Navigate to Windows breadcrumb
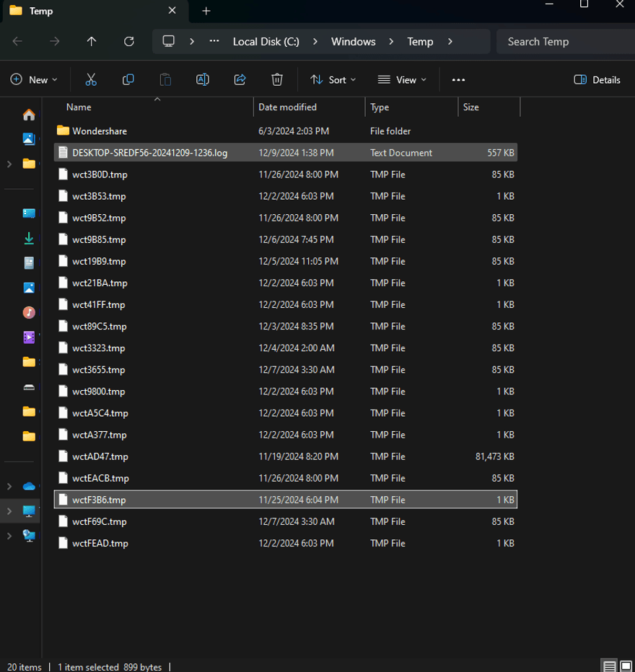This screenshot has height=672, width=635. click(354, 42)
